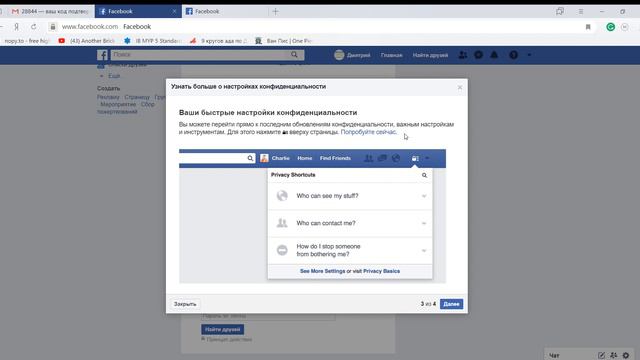Open a new browser tab with plus

276,11
